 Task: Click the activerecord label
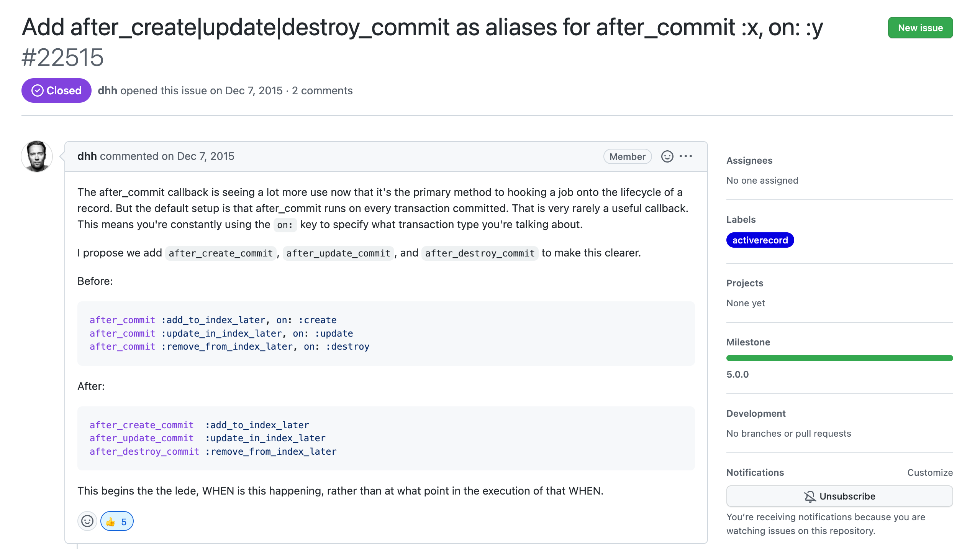(x=760, y=240)
